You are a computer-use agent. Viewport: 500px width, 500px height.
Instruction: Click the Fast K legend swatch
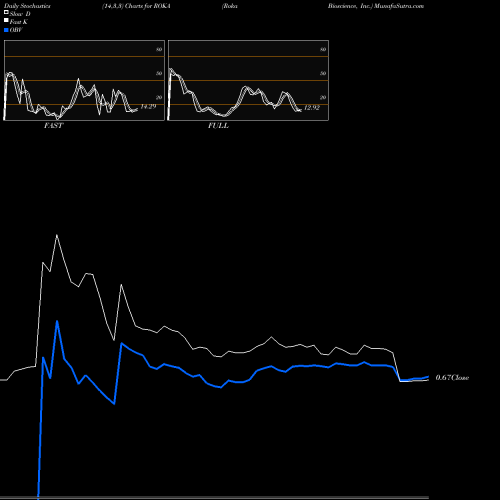pyautogui.click(x=6, y=21)
